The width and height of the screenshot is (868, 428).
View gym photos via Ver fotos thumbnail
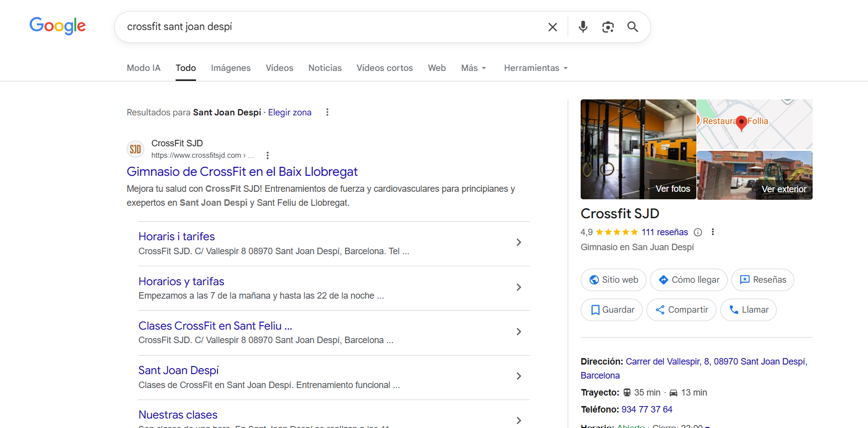638,149
